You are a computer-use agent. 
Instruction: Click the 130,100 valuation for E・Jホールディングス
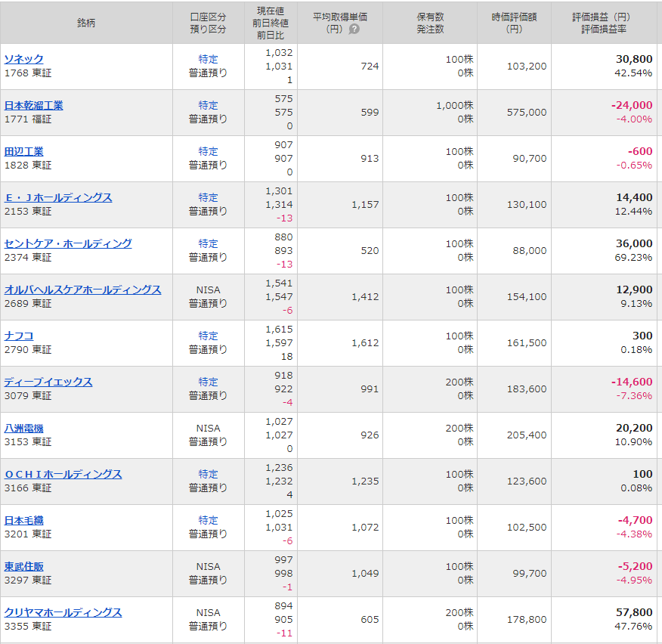[x=527, y=204]
